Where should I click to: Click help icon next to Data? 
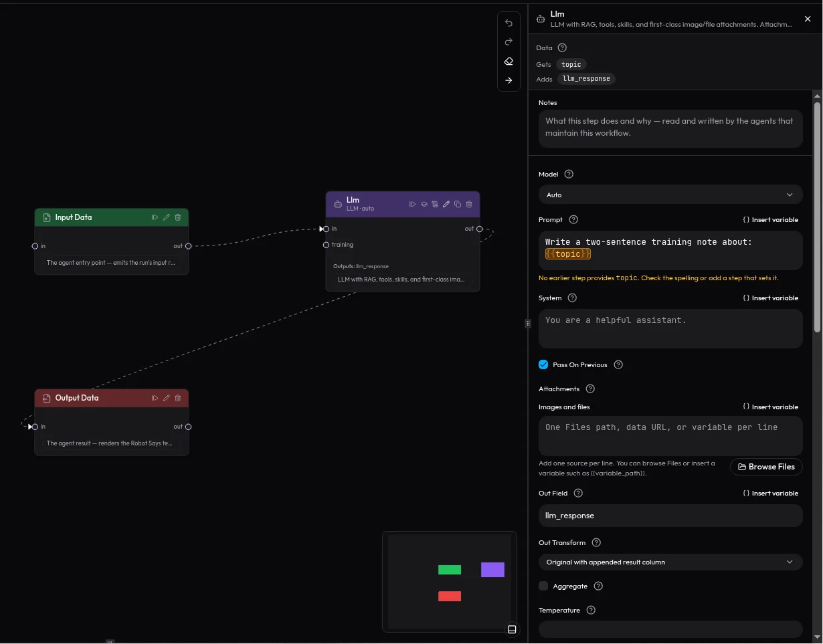[562, 47]
